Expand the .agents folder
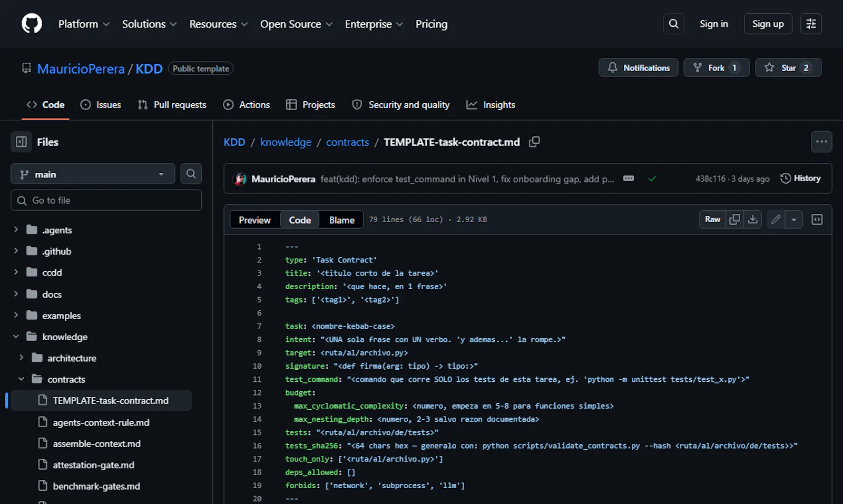This screenshot has height=504, width=843. click(16, 230)
